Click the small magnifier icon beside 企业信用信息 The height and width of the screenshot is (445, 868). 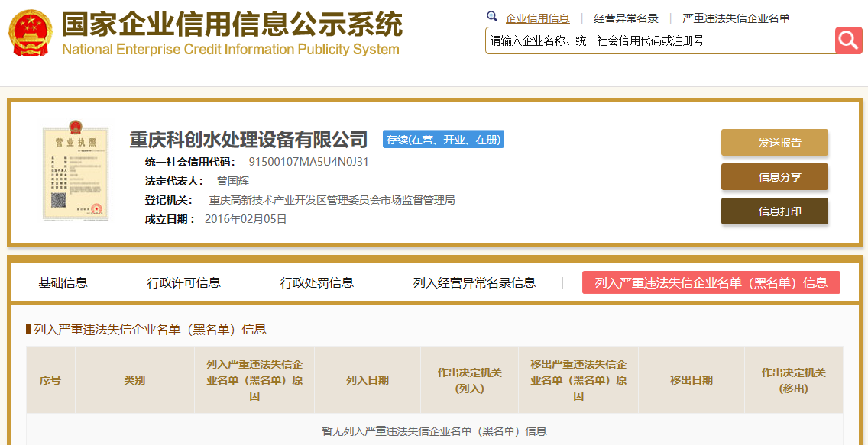(x=491, y=17)
